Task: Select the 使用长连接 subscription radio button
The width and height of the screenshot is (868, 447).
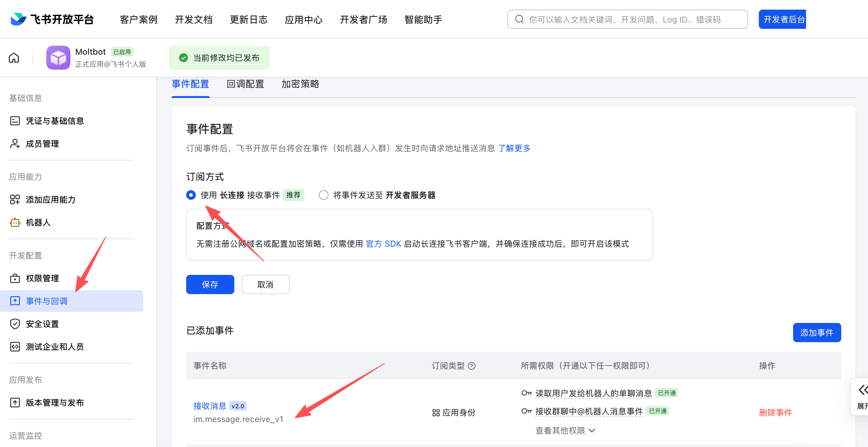Action: pyautogui.click(x=191, y=195)
